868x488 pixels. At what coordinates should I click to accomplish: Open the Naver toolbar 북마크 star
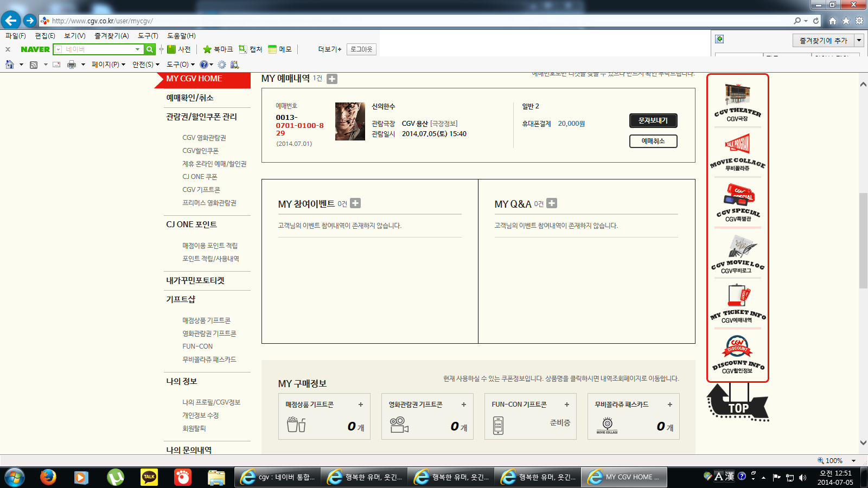[x=218, y=49]
